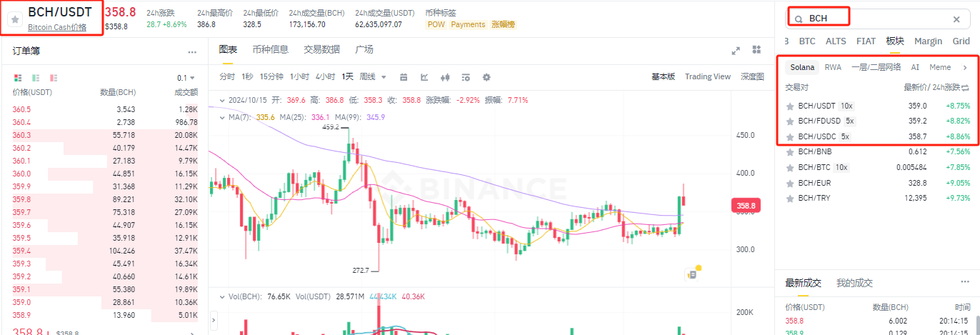Star the BCH/USDC pair
Screen dimensions: 980x335
(x=790, y=137)
